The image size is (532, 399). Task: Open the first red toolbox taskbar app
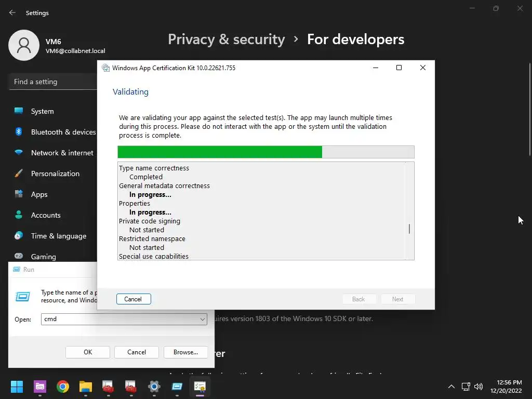(108, 387)
